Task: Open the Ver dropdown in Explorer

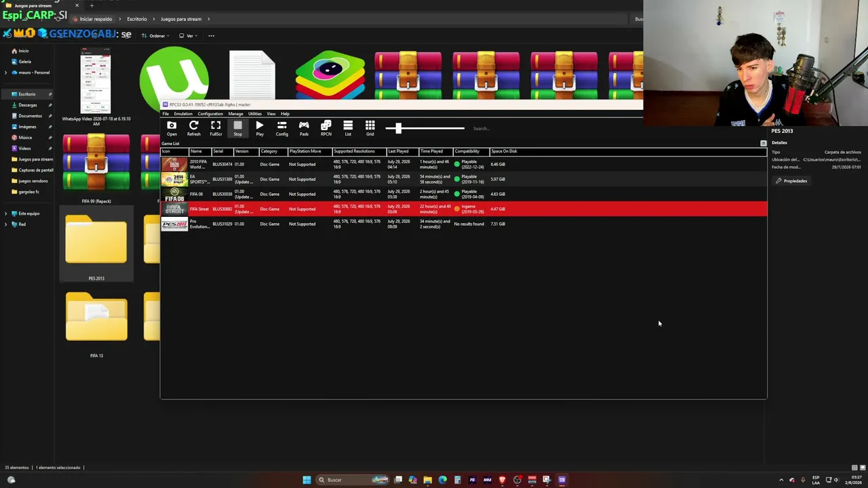Action: (187, 36)
